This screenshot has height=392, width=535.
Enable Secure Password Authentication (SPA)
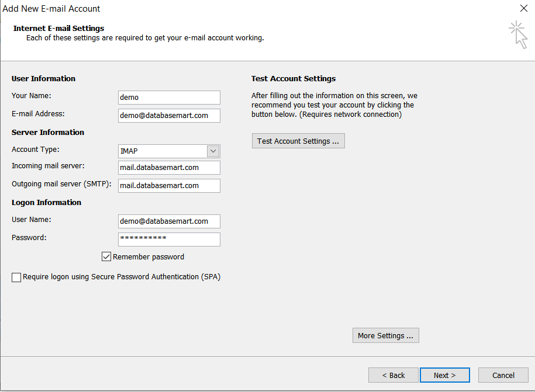[16, 277]
